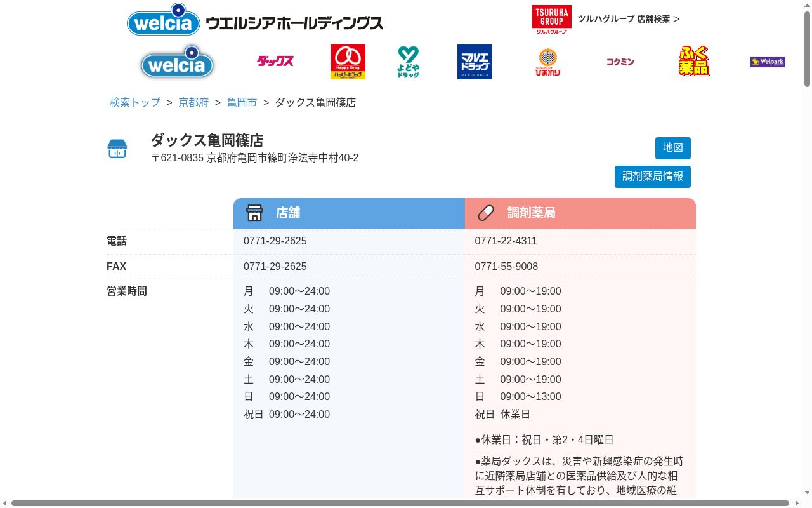Click the store icon beside ダックス亀岡篠店

(x=117, y=149)
